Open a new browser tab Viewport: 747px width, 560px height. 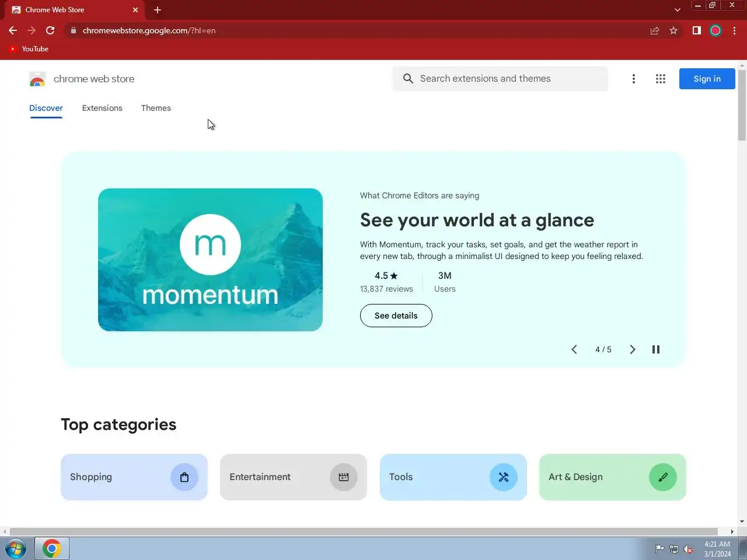(x=158, y=10)
